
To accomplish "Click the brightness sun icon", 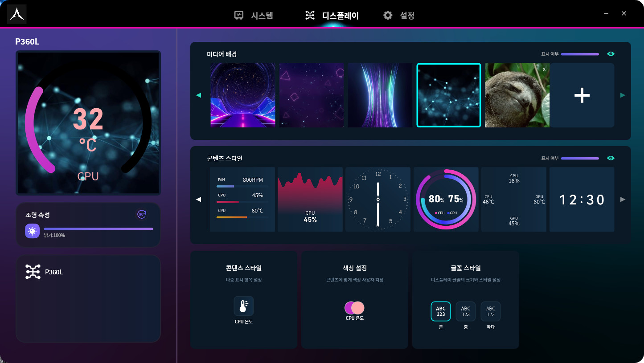I will pos(32,231).
